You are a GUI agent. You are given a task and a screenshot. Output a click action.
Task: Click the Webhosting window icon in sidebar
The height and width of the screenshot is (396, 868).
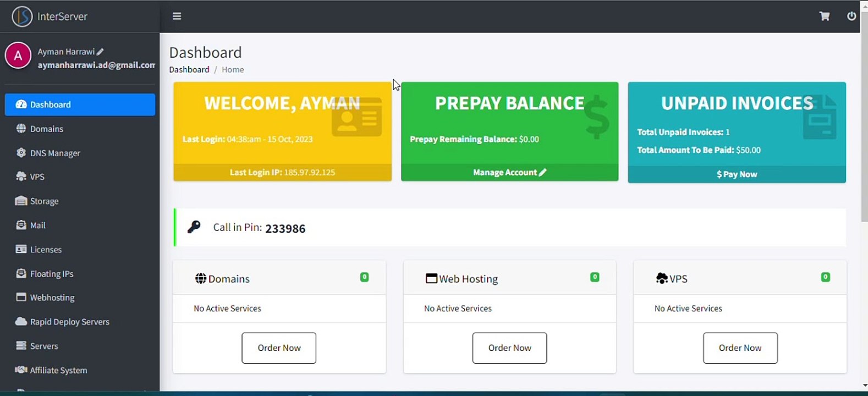[x=21, y=297]
